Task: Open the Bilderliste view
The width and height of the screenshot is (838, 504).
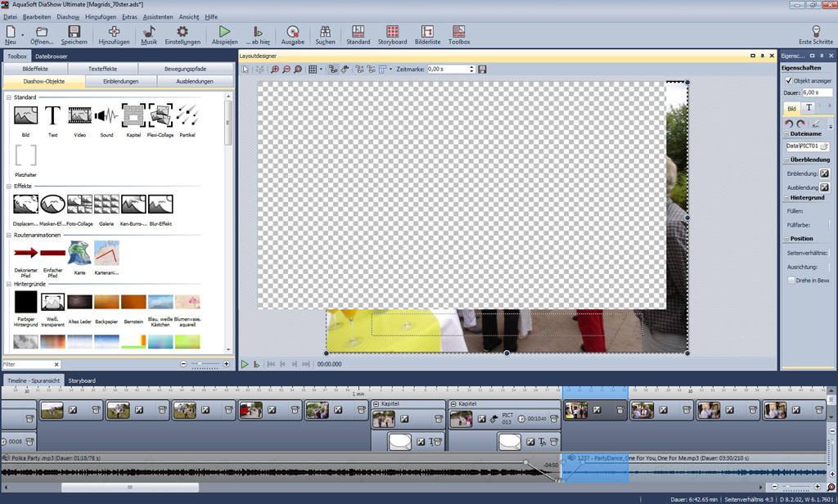Action: coord(427,35)
